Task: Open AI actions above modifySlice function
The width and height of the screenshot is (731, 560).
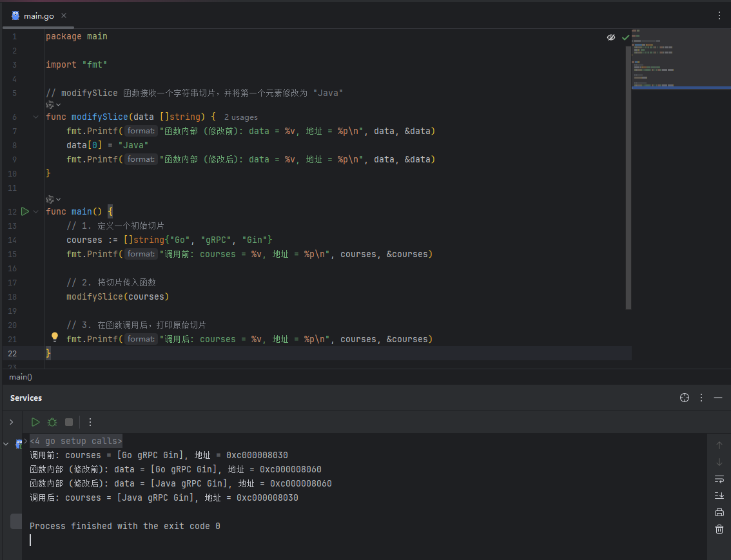Action: click(53, 105)
